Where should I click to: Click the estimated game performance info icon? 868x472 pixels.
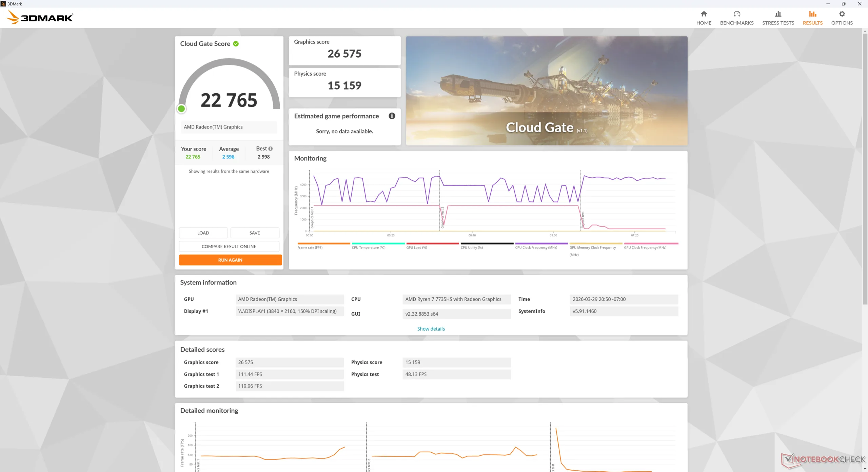click(392, 116)
